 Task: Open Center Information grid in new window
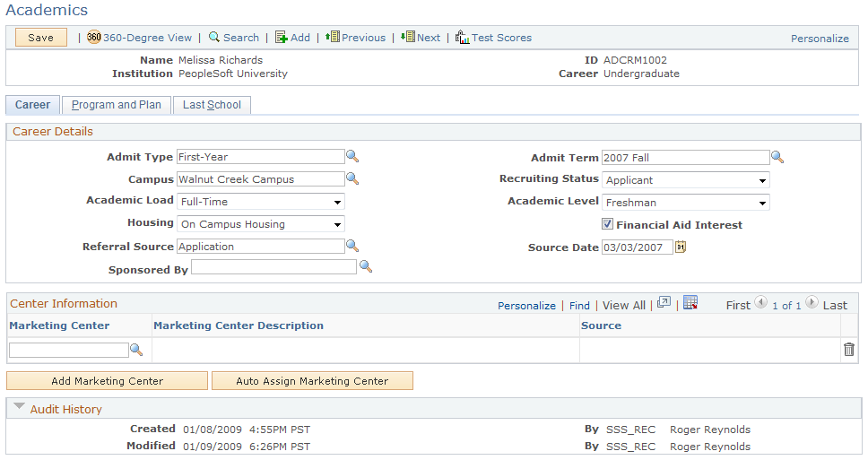(x=664, y=304)
